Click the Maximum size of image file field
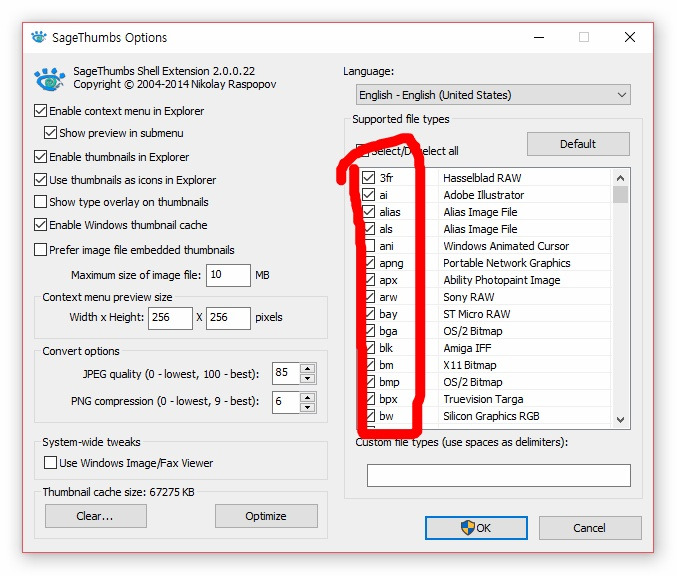Image resolution: width=677 pixels, height=576 pixels. click(228, 275)
